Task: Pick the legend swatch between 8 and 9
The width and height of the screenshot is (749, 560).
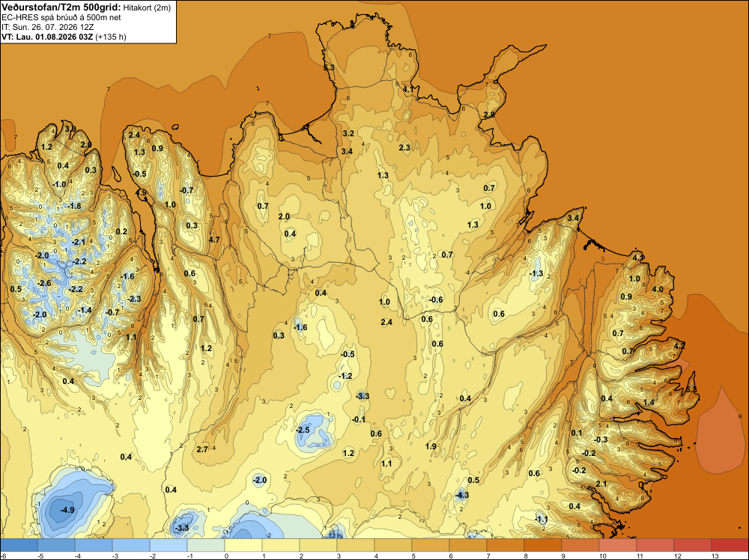Action: [542, 545]
